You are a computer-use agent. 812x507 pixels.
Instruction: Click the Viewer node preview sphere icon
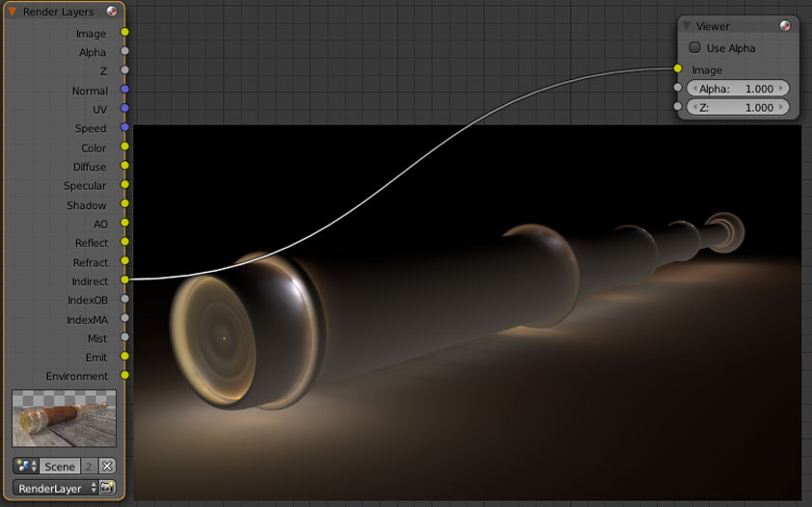coord(786,26)
